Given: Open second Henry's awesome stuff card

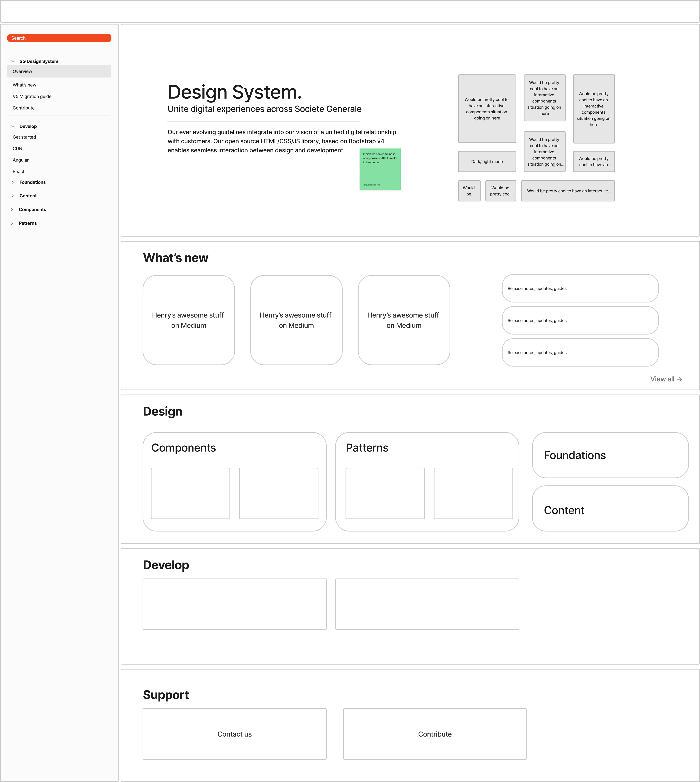Looking at the screenshot, I should [297, 320].
